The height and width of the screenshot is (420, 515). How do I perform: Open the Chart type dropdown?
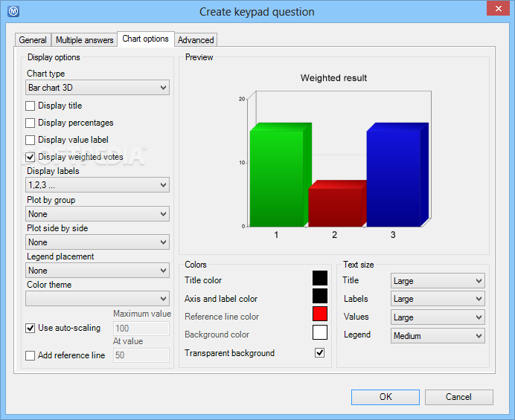tap(97, 88)
